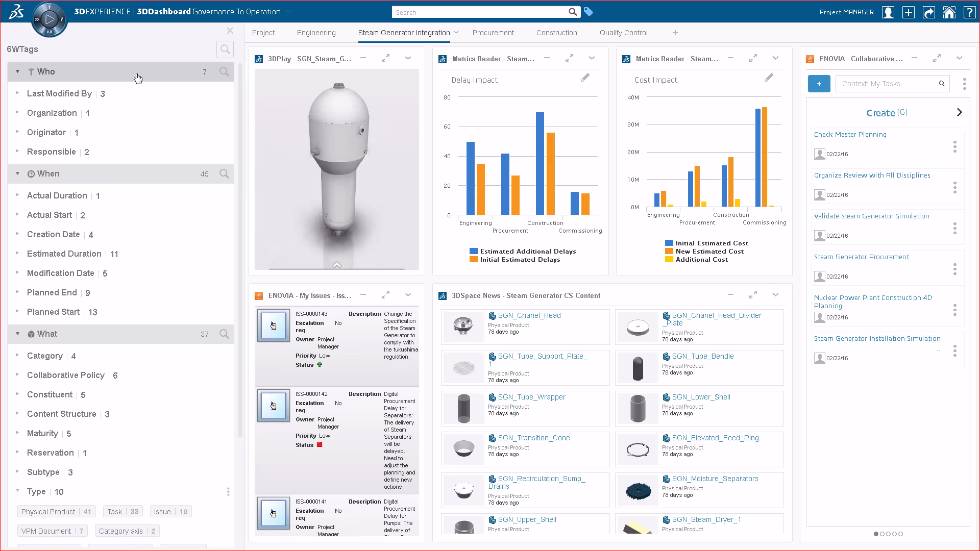Maximize the 3DPlay widget
Screen dimensions: 980x551
tap(385, 59)
